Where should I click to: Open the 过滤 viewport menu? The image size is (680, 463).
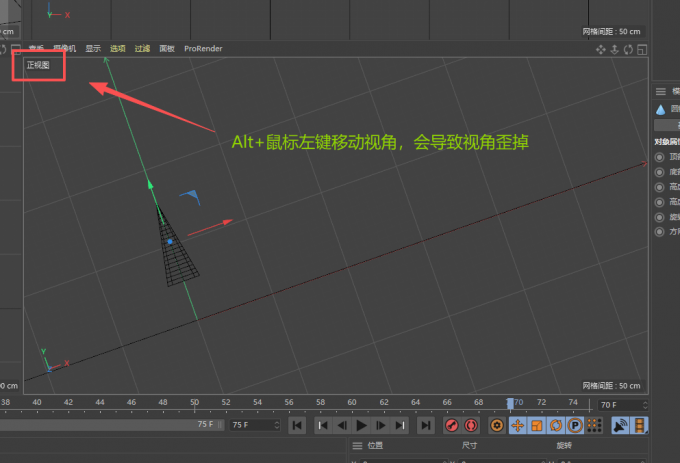[142, 49]
